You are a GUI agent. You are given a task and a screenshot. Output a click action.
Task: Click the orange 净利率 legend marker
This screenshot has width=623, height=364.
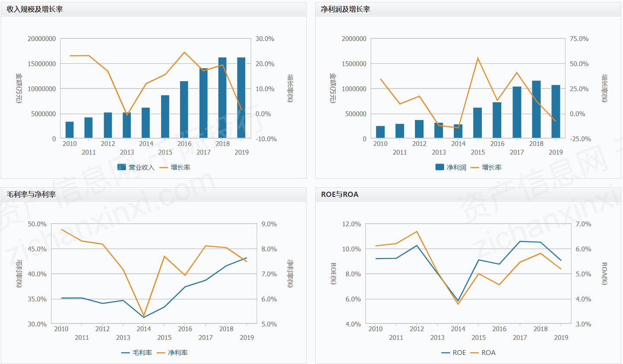click(x=161, y=353)
